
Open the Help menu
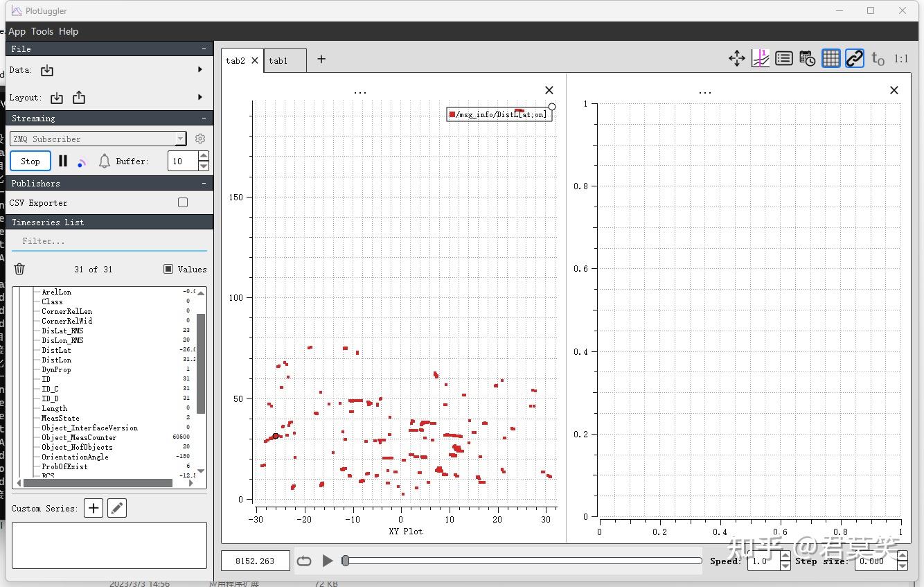pos(69,31)
